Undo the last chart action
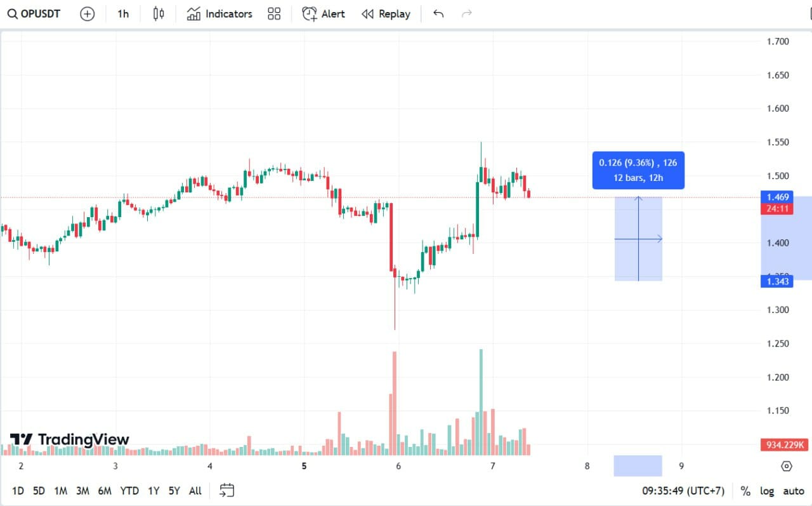This screenshot has height=506, width=812. click(438, 13)
